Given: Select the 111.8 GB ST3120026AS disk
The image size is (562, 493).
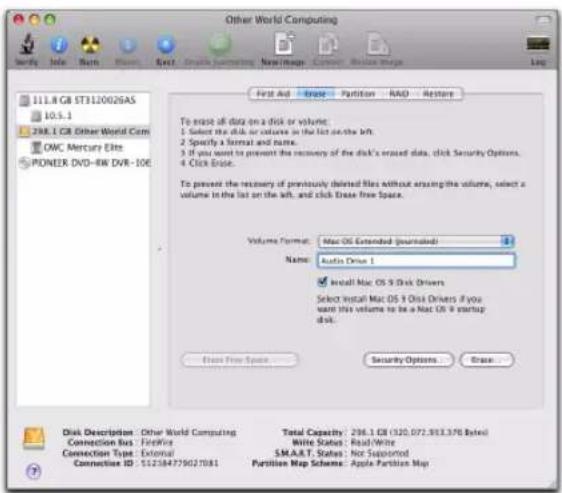Looking at the screenshot, I should [x=84, y=100].
